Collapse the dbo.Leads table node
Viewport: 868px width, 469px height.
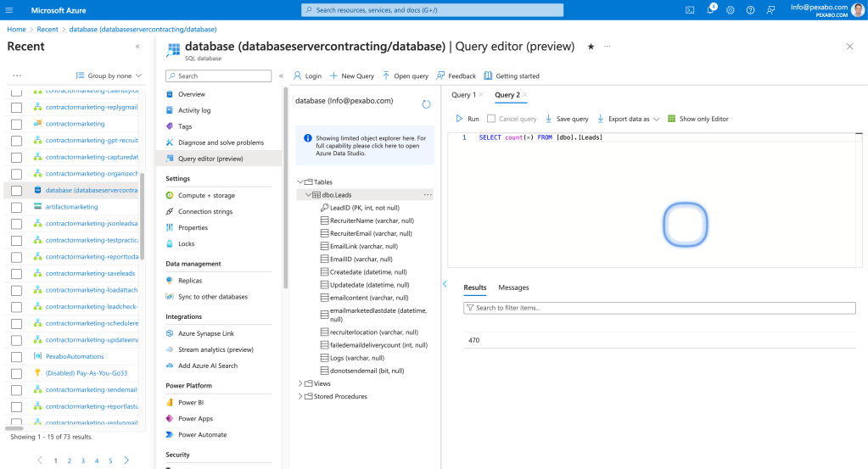[308, 195]
